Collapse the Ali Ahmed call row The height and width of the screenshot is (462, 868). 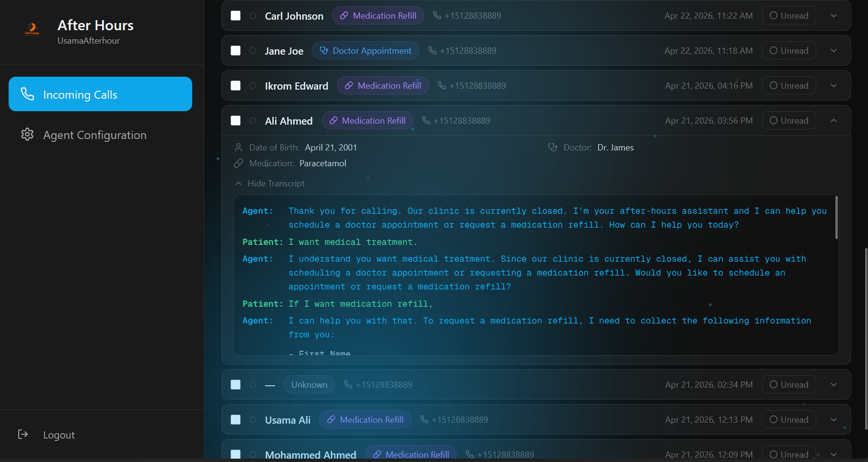tap(833, 121)
